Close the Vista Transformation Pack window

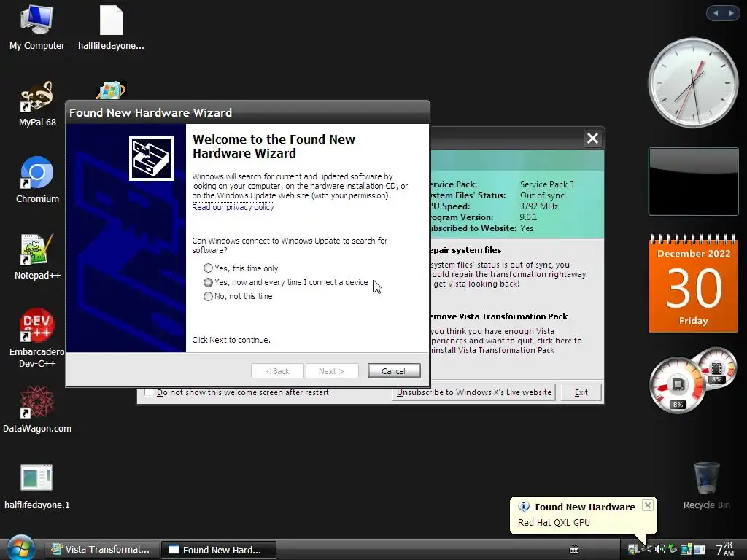592,139
